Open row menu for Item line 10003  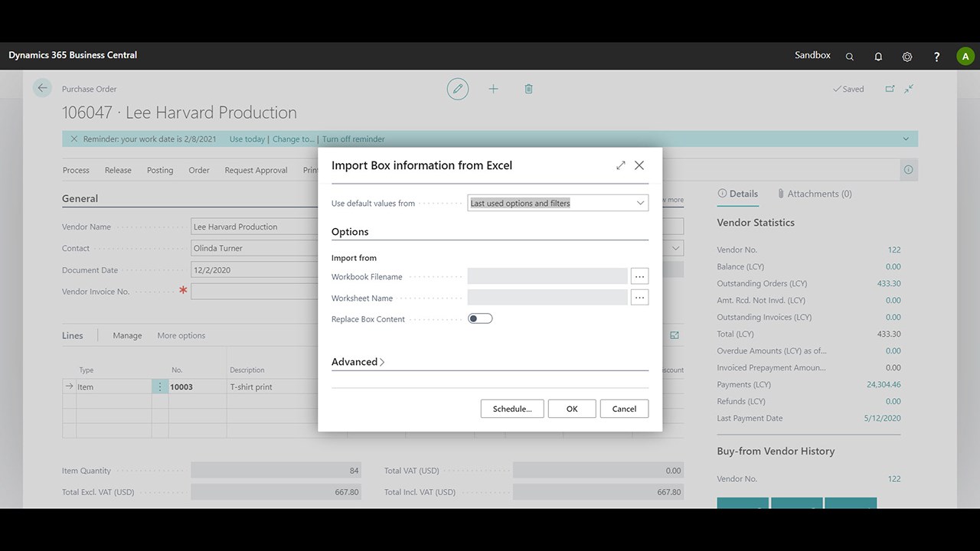(x=160, y=387)
